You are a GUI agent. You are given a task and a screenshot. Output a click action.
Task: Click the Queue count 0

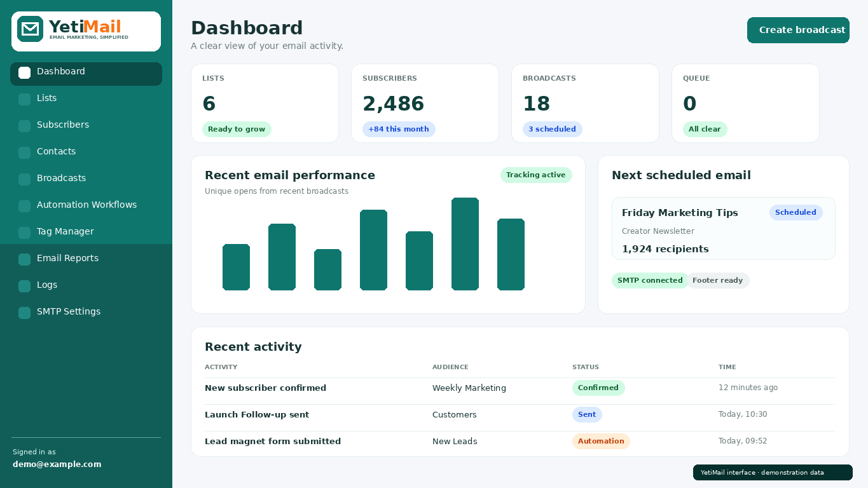690,104
